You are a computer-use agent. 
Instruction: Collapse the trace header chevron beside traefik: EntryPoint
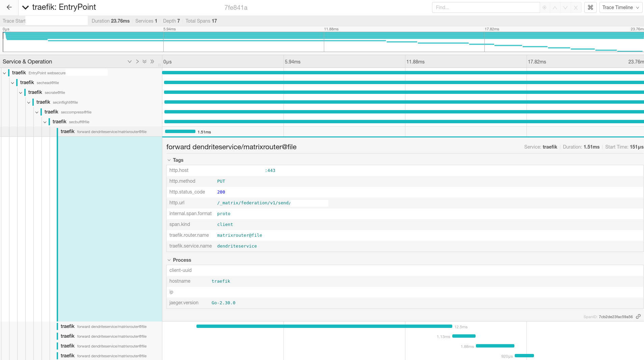25,7
